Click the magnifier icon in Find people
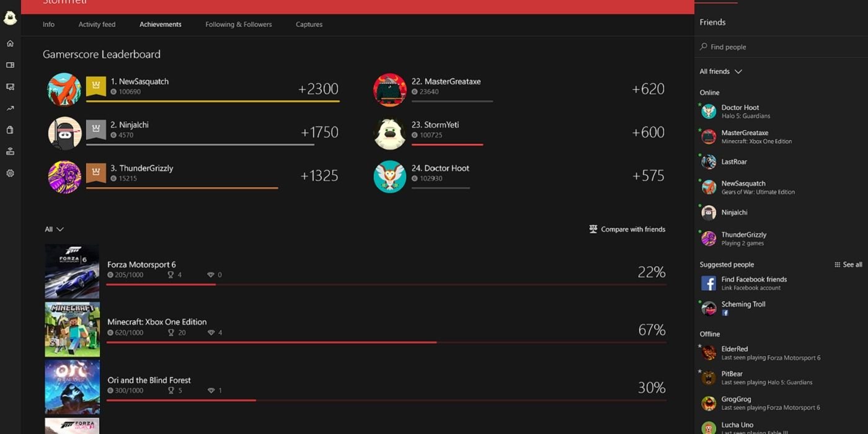Image resolution: width=868 pixels, height=434 pixels. pyautogui.click(x=704, y=46)
